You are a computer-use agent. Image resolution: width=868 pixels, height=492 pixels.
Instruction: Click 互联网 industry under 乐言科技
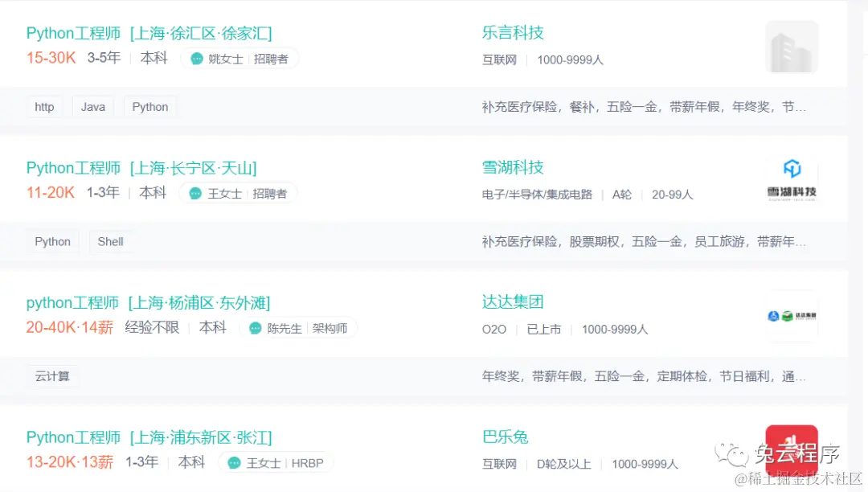499,59
